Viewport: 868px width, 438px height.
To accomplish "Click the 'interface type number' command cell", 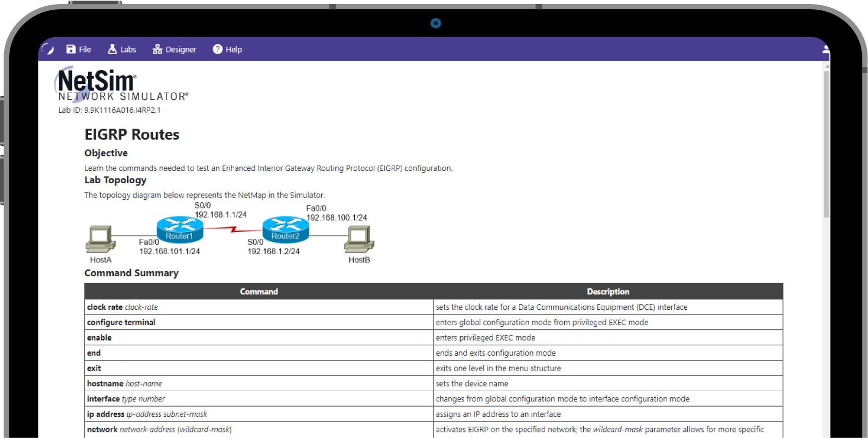I will point(259,398).
